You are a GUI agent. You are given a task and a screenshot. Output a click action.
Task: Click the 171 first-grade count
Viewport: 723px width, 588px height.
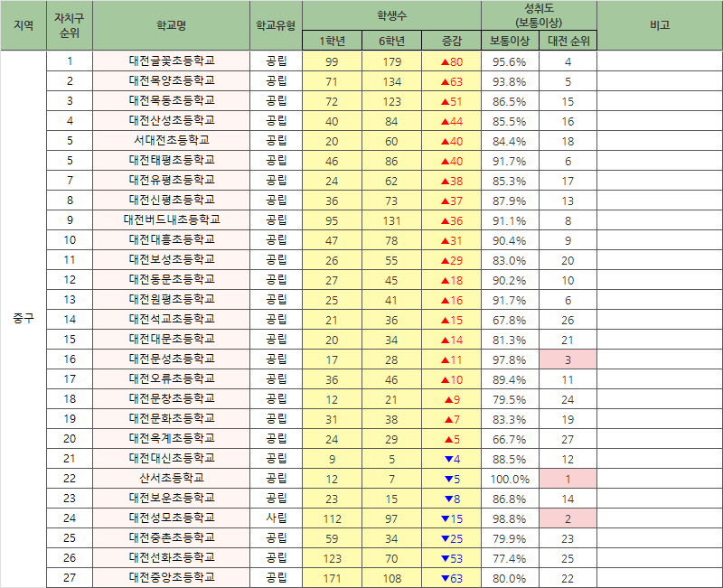[x=332, y=578]
